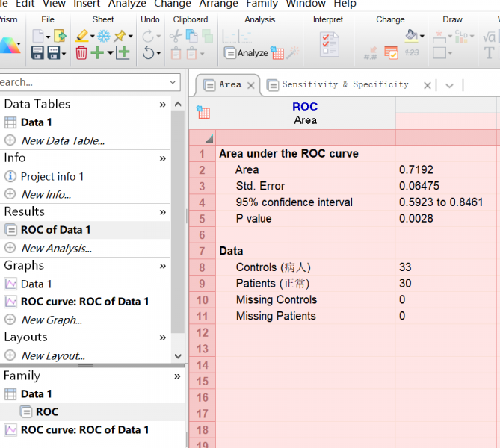Screen dimensions: 500x448
Task: Open the Highlight color dropdown arrow
Action: (92, 37)
